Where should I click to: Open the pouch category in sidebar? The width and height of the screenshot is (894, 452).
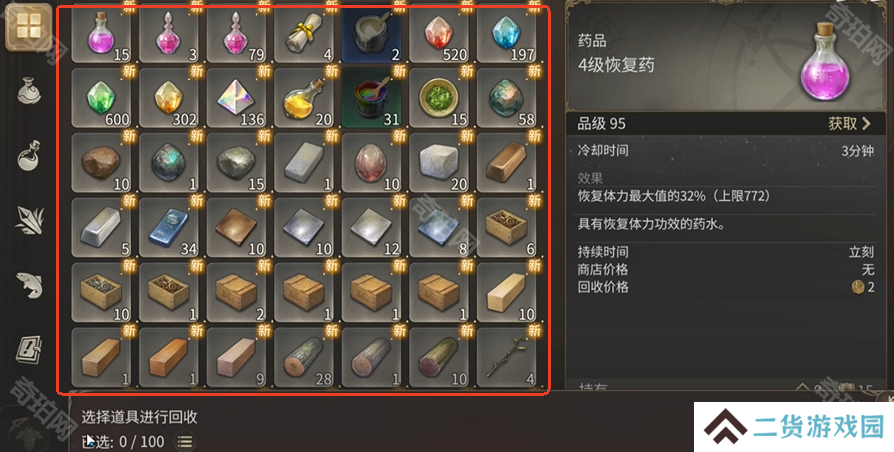29,91
